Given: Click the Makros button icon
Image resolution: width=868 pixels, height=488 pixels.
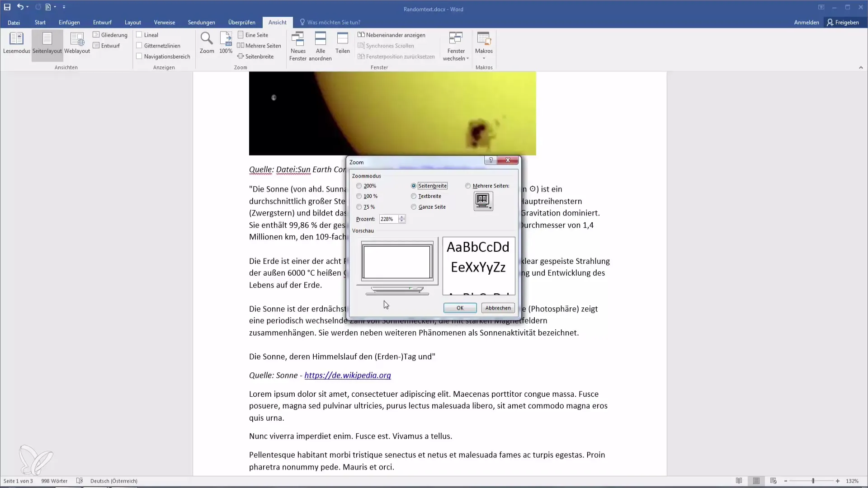Looking at the screenshot, I should point(484,39).
